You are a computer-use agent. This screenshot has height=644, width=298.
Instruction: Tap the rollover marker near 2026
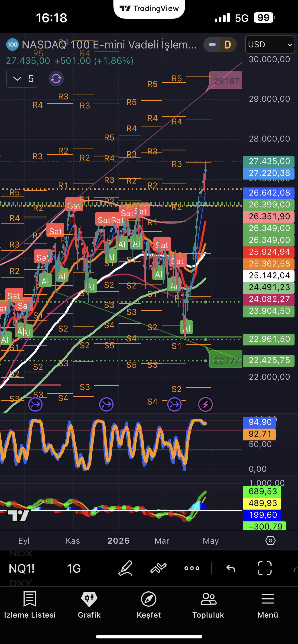106,404
